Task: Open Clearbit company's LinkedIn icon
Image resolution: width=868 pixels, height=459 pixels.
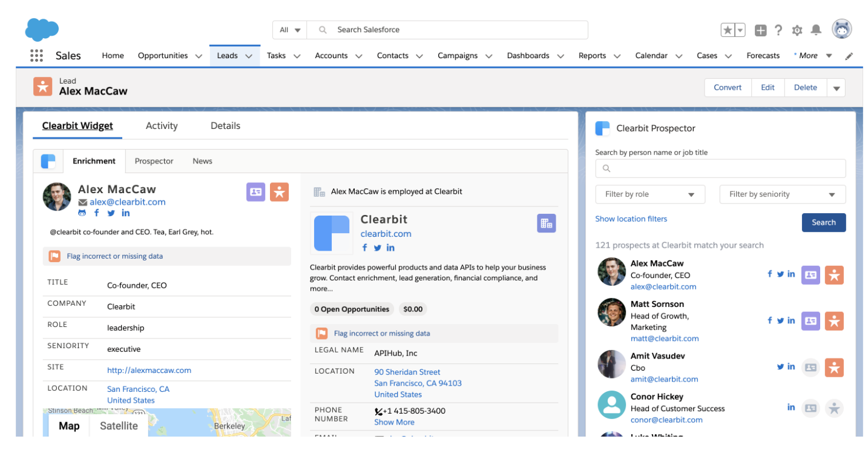Action: (x=390, y=248)
